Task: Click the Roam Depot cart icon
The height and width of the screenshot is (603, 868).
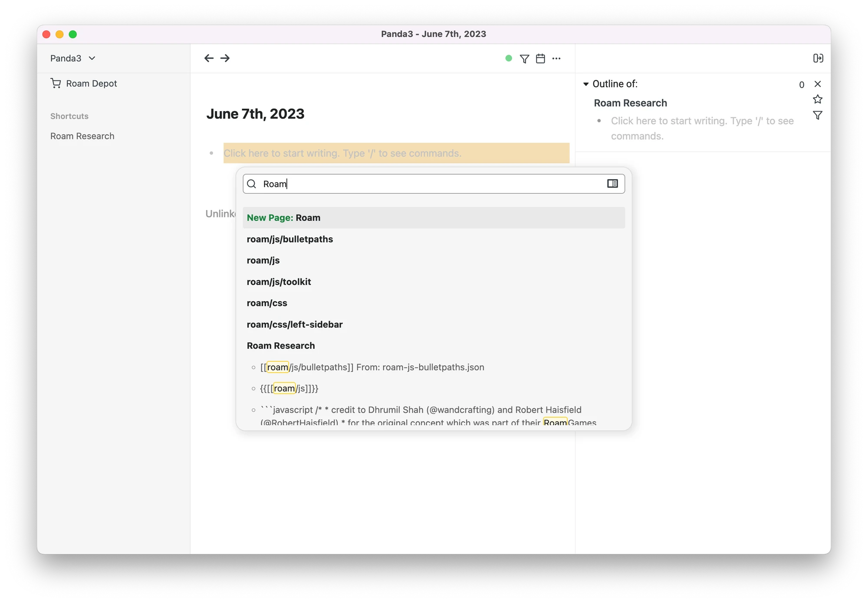Action: coord(56,83)
